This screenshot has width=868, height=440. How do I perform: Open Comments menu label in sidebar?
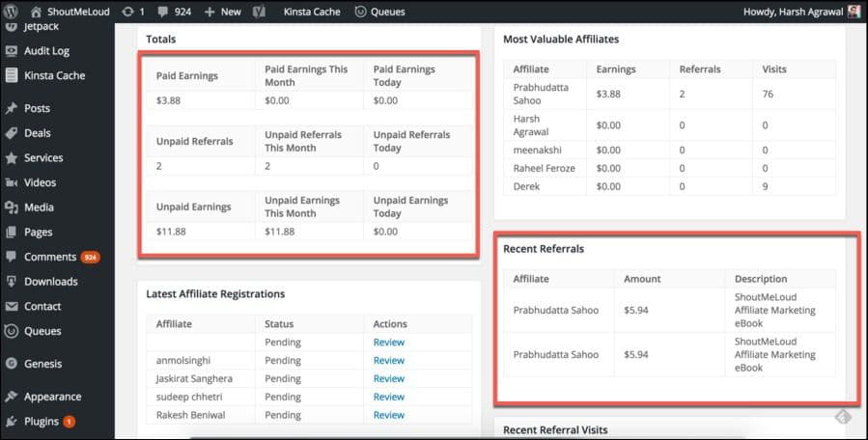point(50,257)
